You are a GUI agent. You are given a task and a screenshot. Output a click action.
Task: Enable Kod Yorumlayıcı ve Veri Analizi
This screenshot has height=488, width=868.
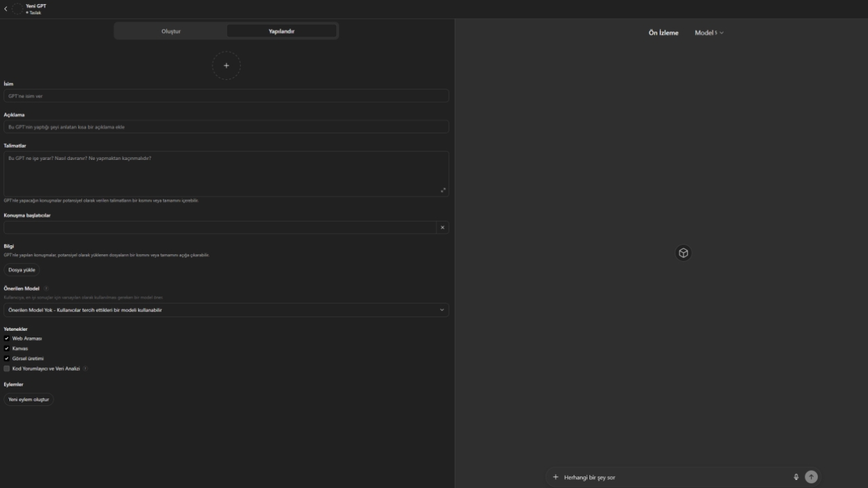tap(7, 369)
